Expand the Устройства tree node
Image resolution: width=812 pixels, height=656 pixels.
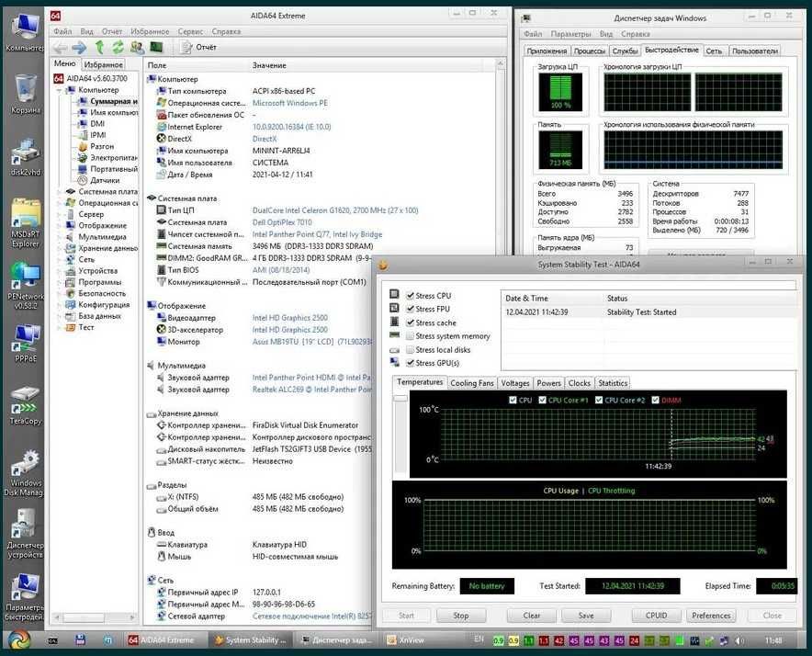[59, 271]
